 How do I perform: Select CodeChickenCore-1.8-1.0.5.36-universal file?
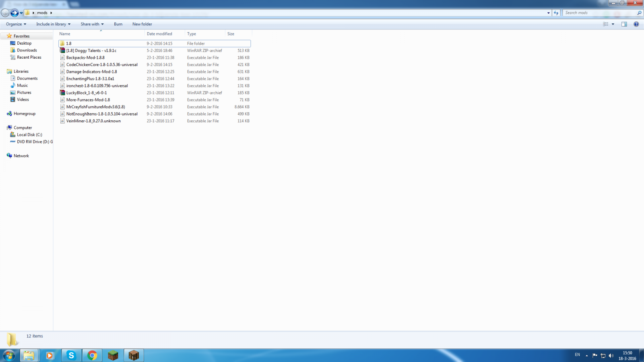coord(102,65)
